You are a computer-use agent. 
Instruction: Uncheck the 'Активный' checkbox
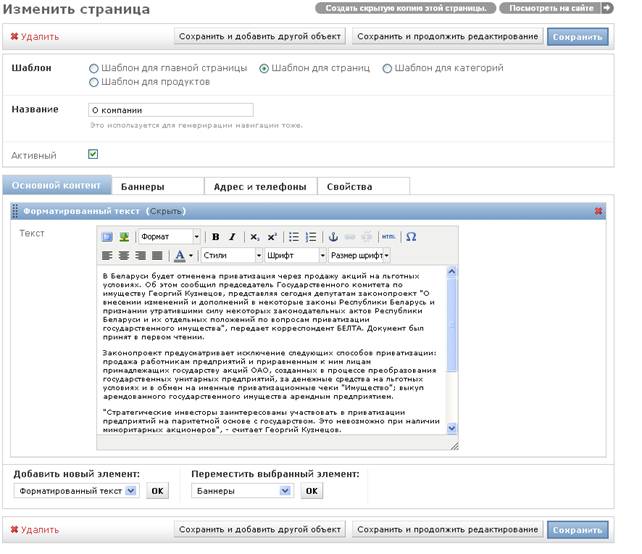point(93,154)
